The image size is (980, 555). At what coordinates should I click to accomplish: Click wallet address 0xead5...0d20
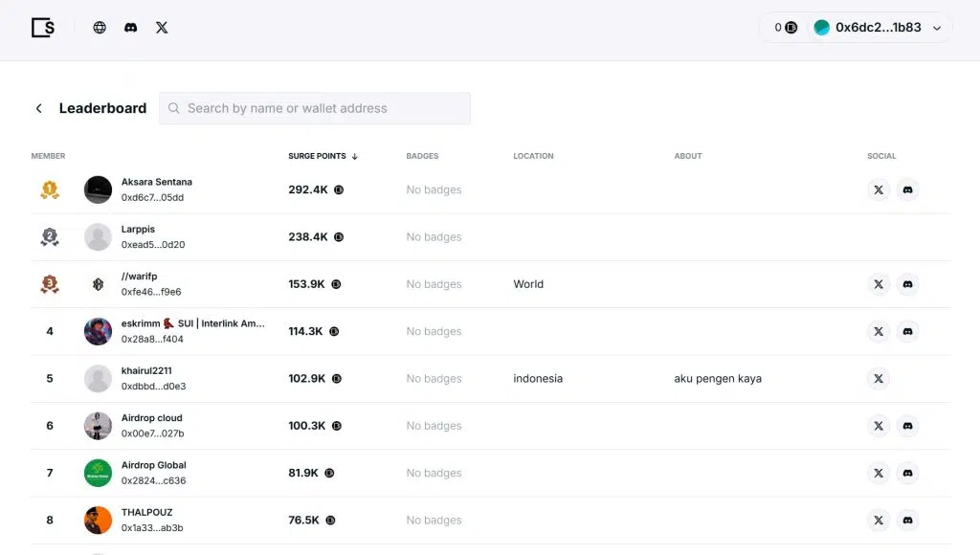[153, 245]
